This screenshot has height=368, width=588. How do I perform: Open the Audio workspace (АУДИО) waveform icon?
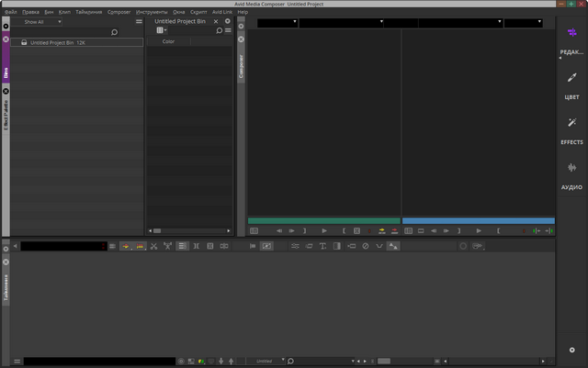pyautogui.click(x=571, y=168)
